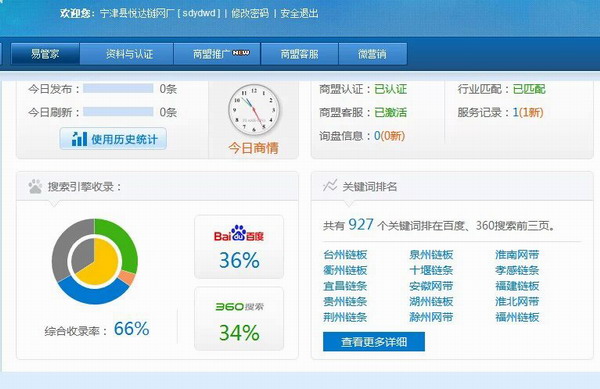This screenshot has height=389, width=600.
Task: Click the 360搜索 logo on the 34% card
Action: point(239,307)
